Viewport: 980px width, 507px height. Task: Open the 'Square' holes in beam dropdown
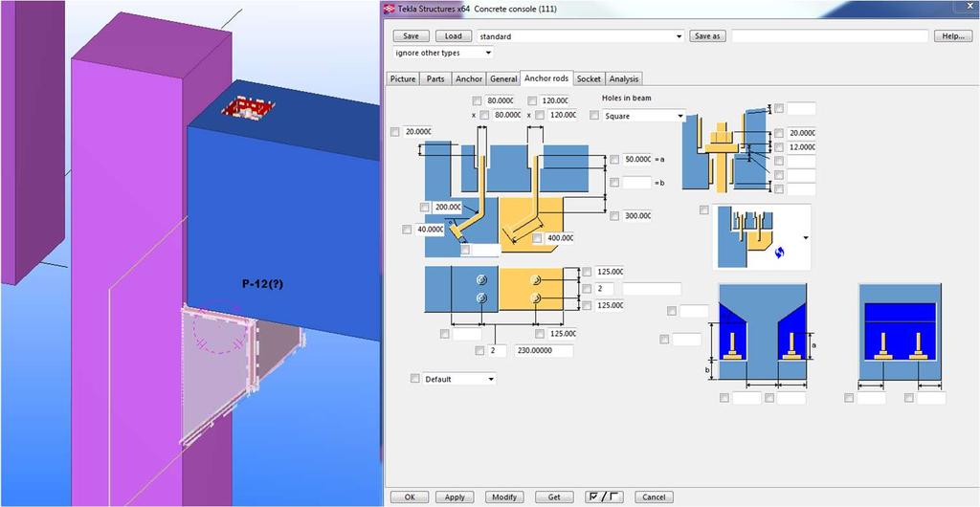644,116
